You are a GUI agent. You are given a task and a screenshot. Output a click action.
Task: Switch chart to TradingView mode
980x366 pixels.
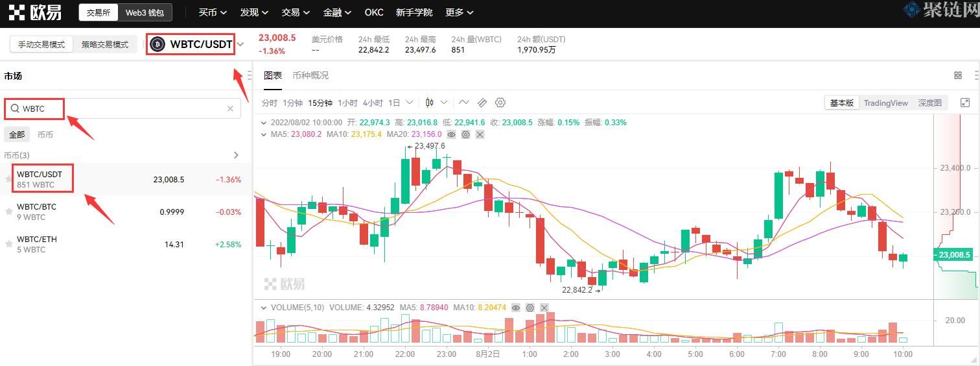click(x=885, y=103)
